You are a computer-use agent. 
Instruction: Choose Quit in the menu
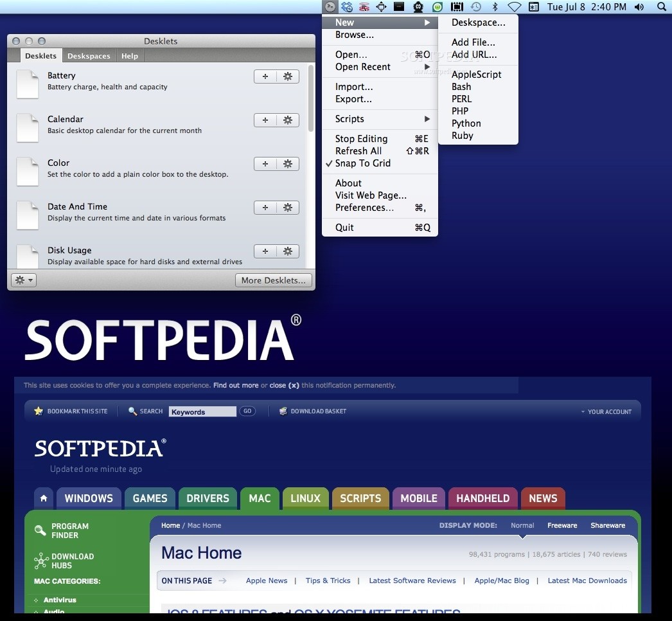[x=380, y=228]
